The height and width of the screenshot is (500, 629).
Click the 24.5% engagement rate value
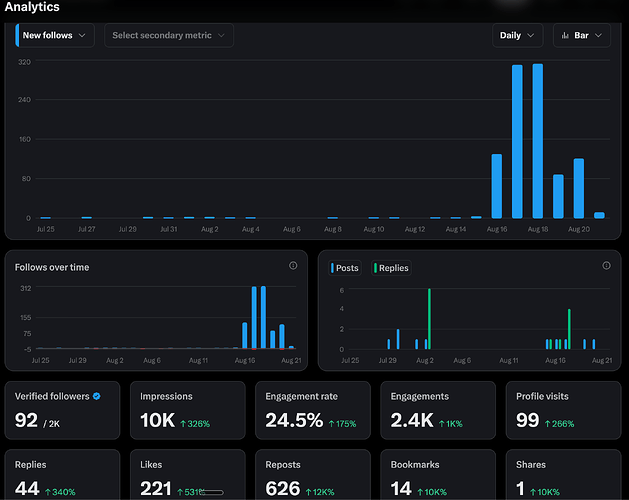294,421
